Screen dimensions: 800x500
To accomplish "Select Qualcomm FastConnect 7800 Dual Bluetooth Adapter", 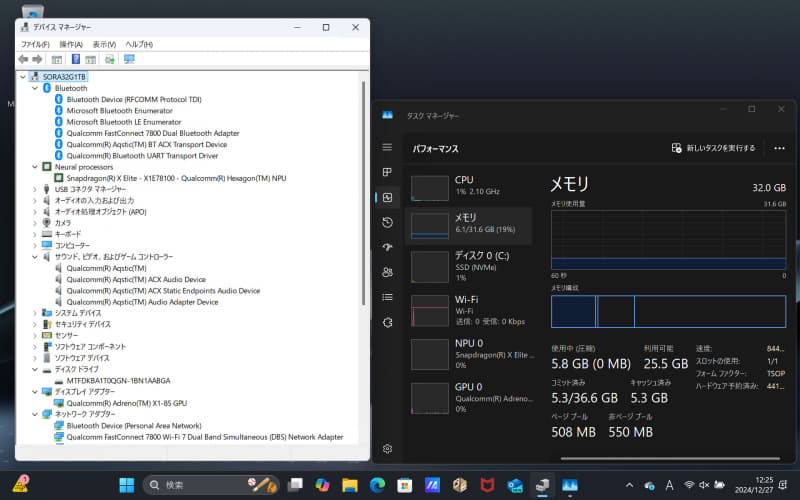I will point(153,133).
